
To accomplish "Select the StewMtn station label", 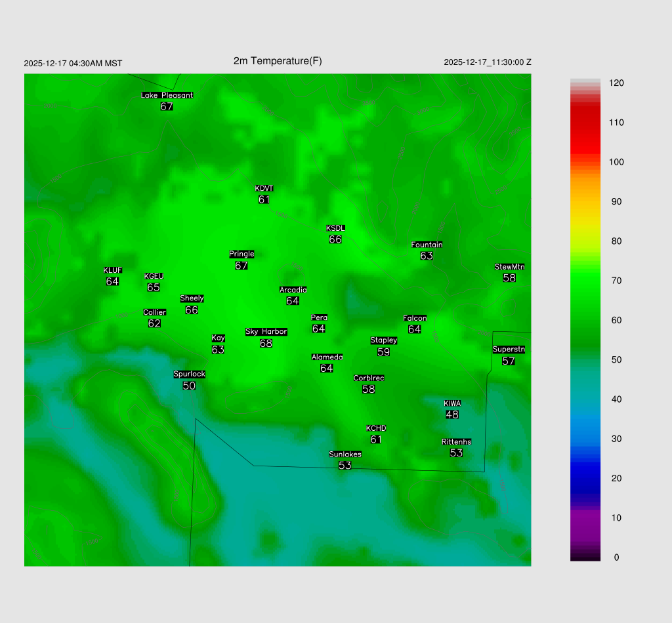I will (509, 267).
